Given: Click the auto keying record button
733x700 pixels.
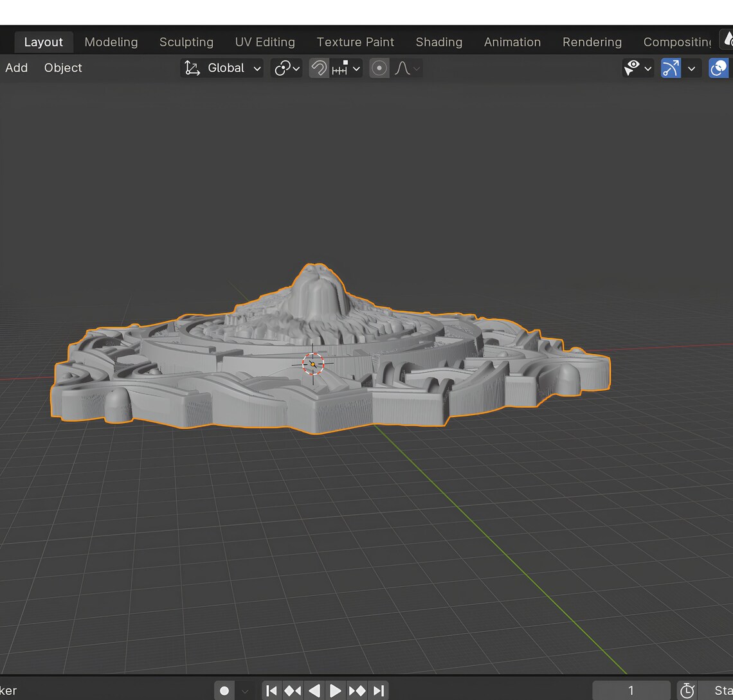Looking at the screenshot, I should pos(224,690).
